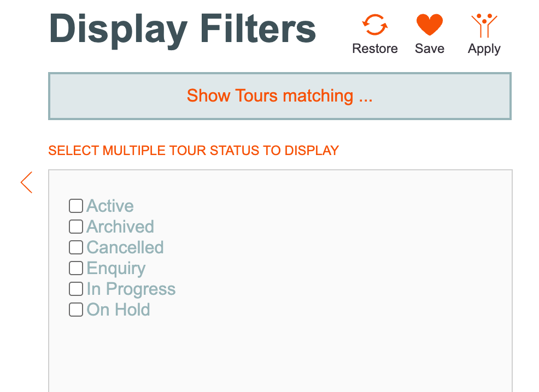Click the Cancelled label text
The width and height of the screenshot is (539, 392).
[x=125, y=247]
